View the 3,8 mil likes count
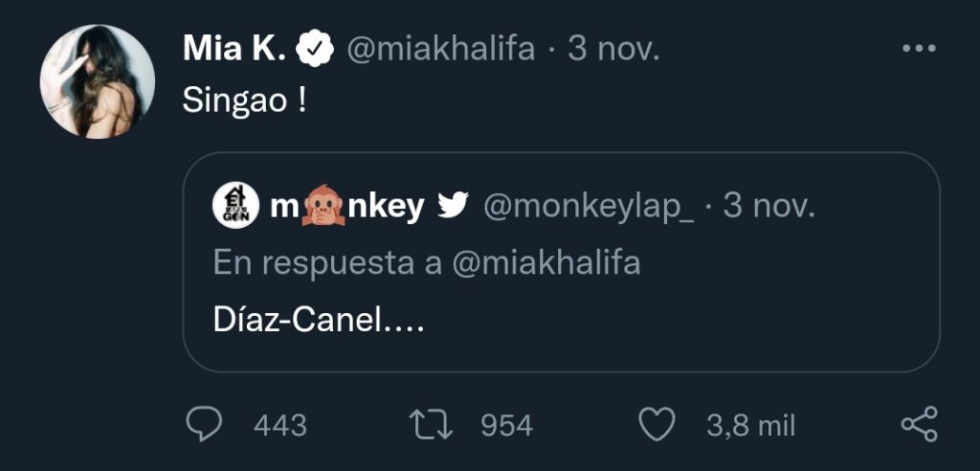 tap(750, 425)
